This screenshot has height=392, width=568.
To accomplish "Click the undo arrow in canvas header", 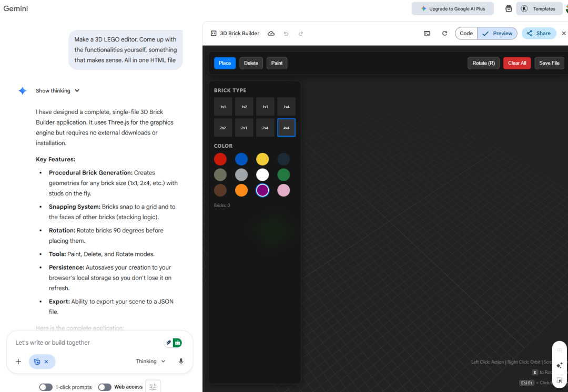I will pos(286,34).
